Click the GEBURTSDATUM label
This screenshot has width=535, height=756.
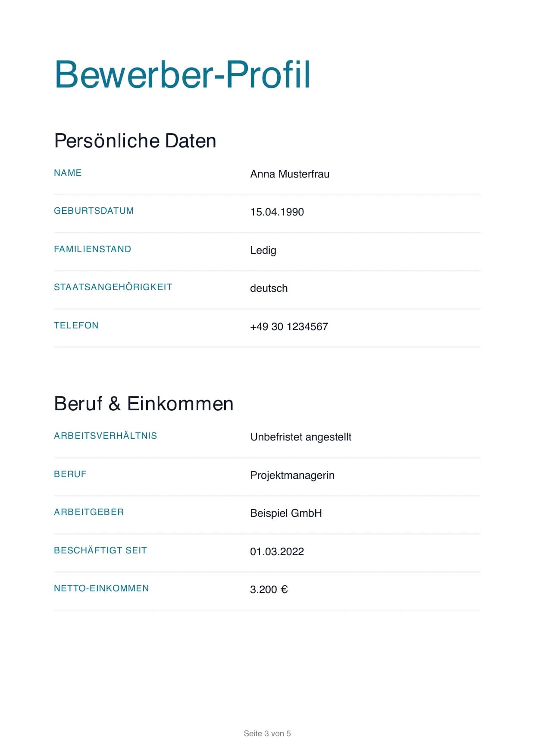[94, 211]
